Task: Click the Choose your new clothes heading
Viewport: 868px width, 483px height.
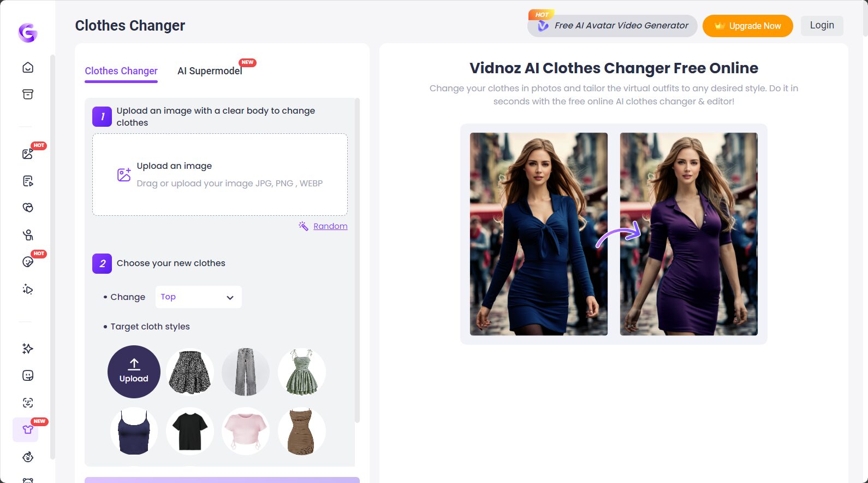Action: [x=171, y=263]
